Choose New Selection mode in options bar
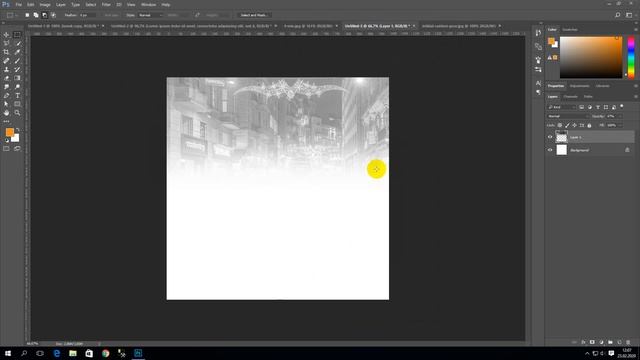This screenshot has height=360, width=640. (x=27, y=15)
